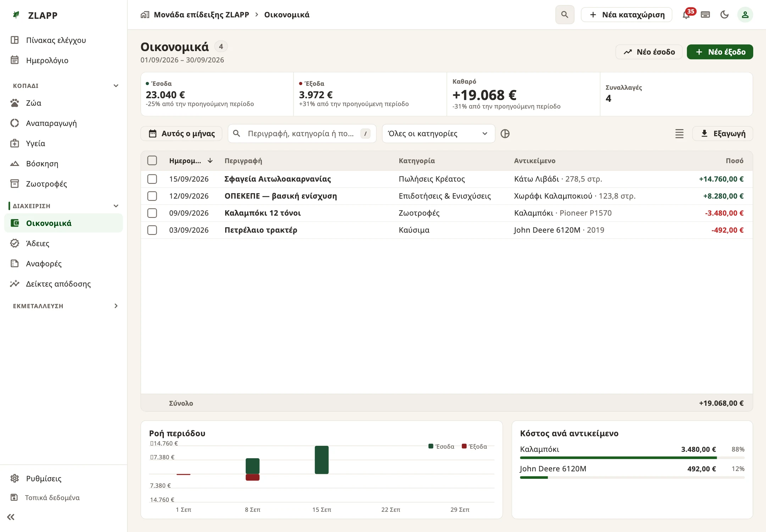Check the ΟΠΕΚΕΠΕ βασική ενίσχυση row checkbox
766x532 pixels.
[152, 196]
